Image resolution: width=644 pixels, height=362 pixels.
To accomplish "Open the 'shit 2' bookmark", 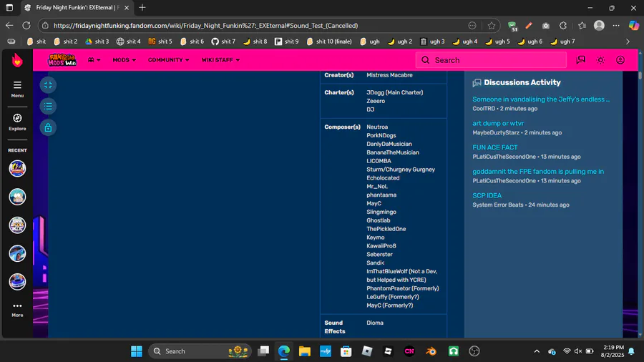I will [65, 41].
